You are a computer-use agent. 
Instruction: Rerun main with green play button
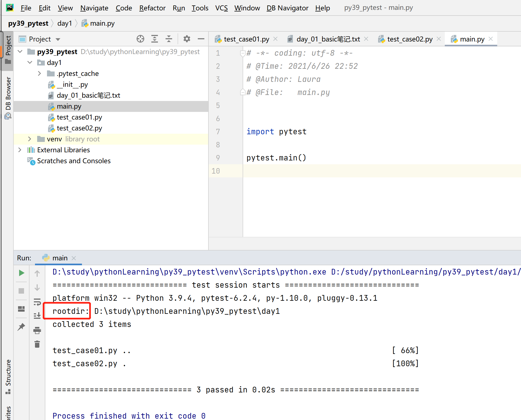(21, 273)
